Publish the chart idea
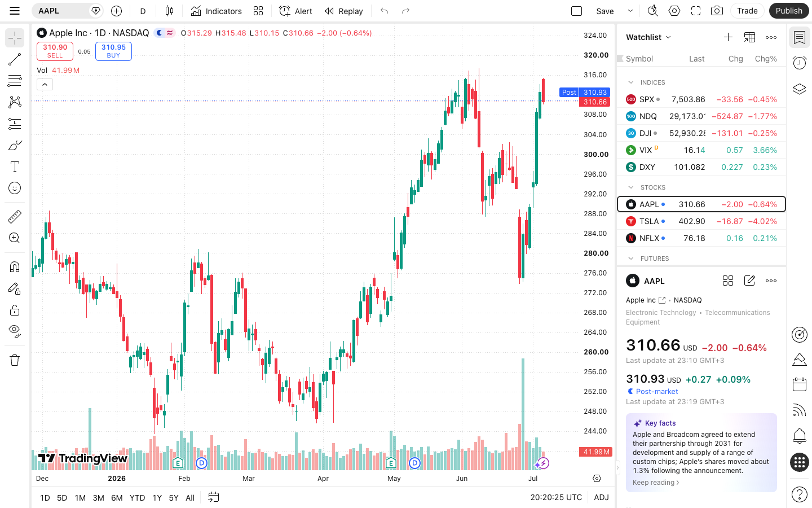812x508 pixels. [789, 11]
